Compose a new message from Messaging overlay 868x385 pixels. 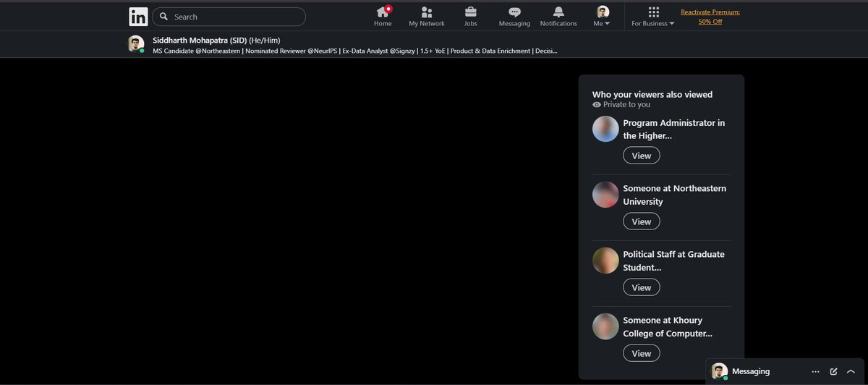tap(833, 371)
